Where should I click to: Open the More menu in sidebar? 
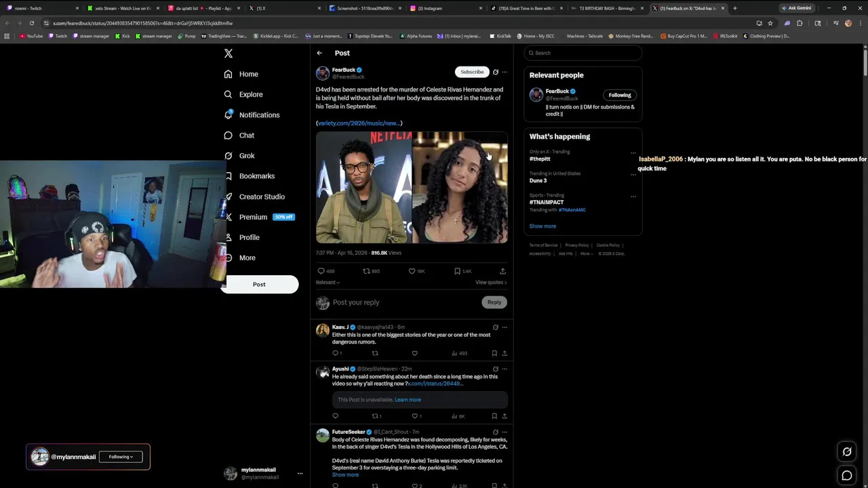(x=240, y=258)
